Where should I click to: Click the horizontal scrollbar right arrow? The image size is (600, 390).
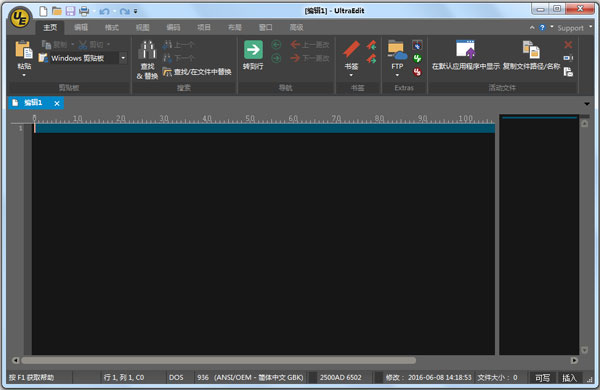click(x=574, y=360)
